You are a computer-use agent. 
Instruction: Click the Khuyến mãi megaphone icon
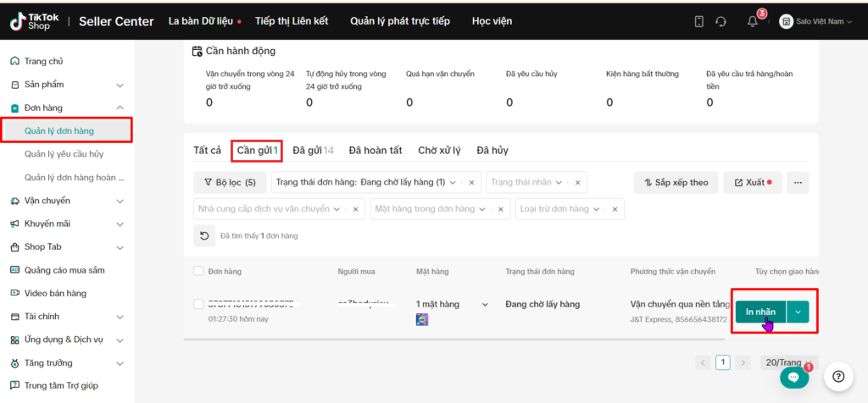[x=15, y=224]
